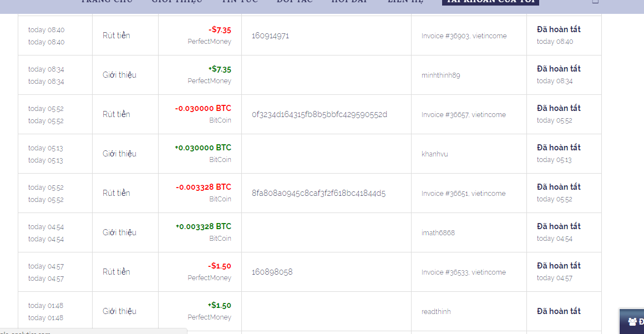Click first today 01:48 date in the left column
644x334 pixels.
(x=45, y=306)
